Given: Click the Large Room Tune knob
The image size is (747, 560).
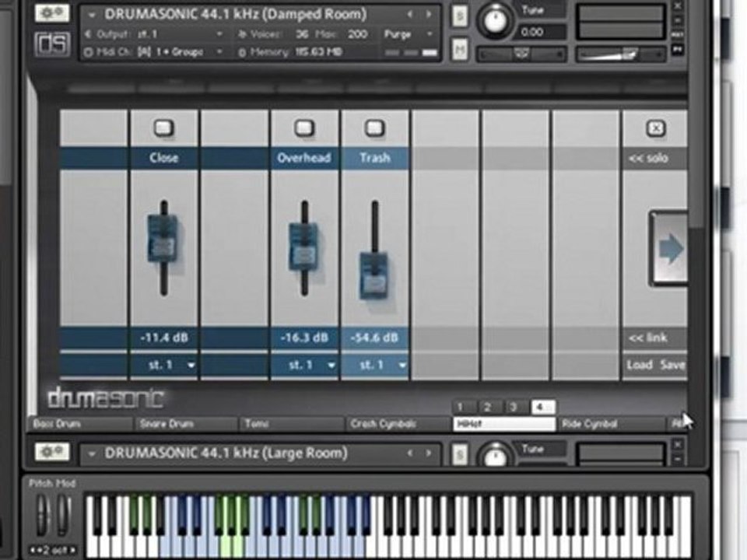Looking at the screenshot, I should coord(495,455).
